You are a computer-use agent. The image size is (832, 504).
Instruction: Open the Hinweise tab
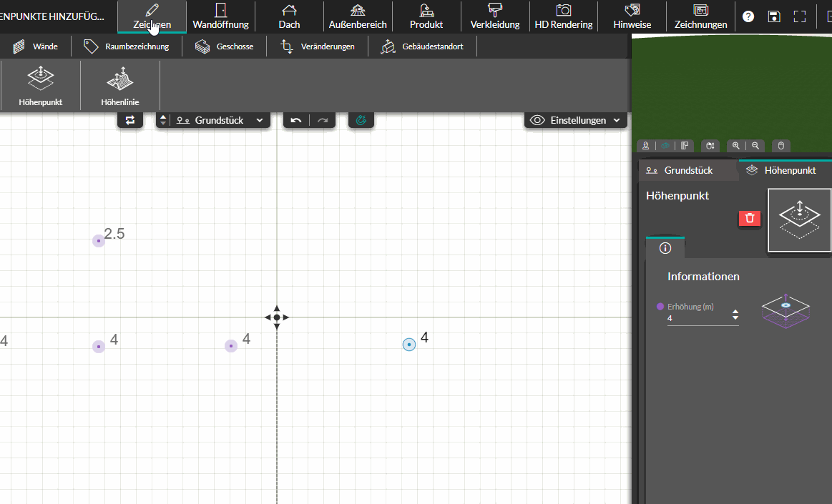[x=632, y=16]
